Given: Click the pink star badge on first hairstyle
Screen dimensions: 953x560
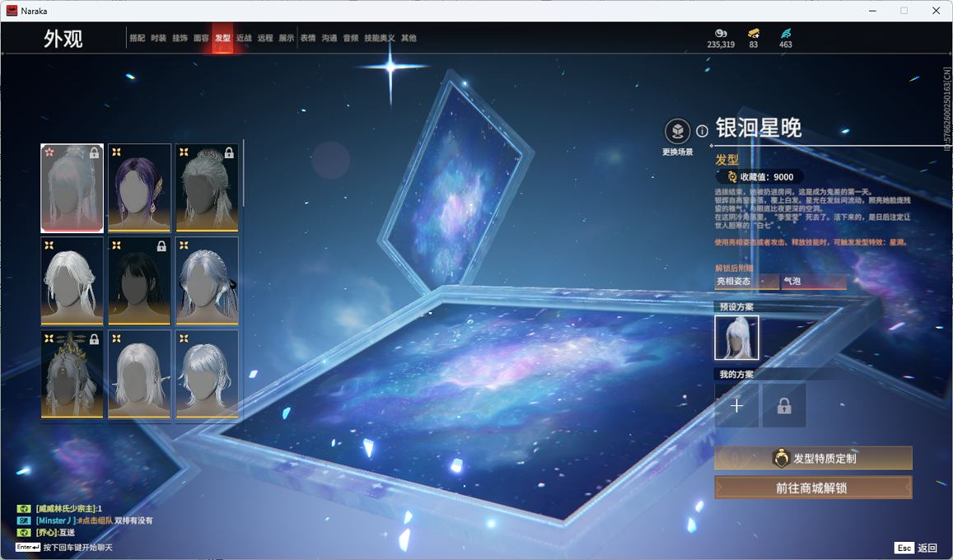Looking at the screenshot, I should point(49,152).
